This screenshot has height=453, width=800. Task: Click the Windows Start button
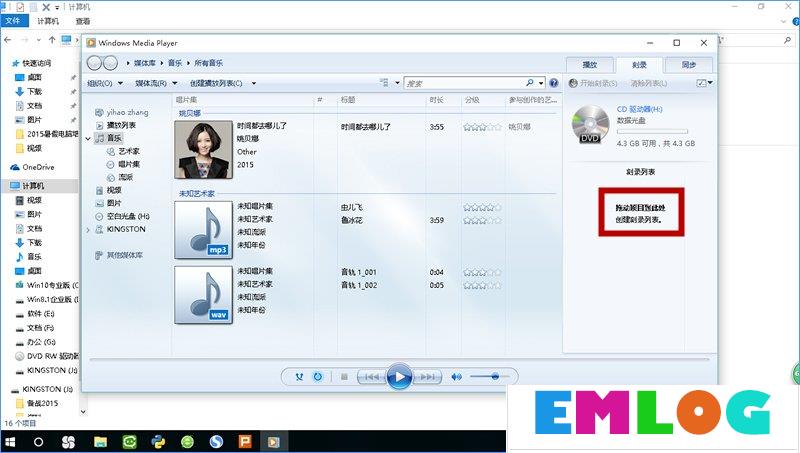coord(10,442)
